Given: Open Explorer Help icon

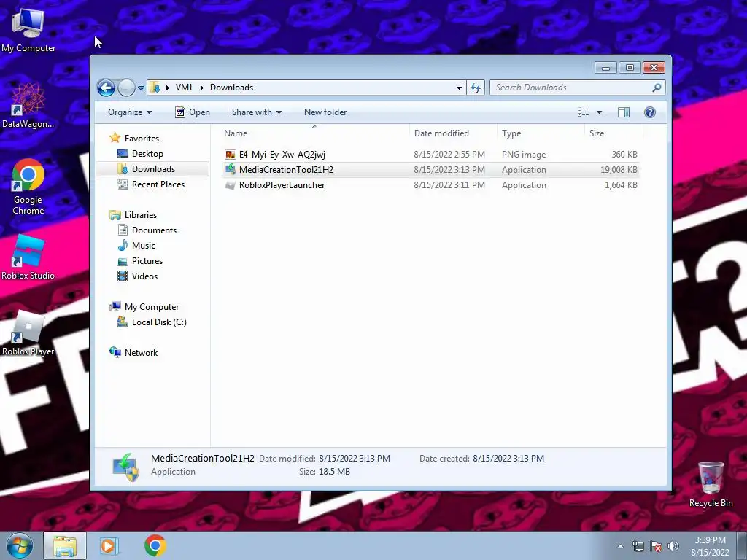Looking at the screenshot, I should [650, 112].
